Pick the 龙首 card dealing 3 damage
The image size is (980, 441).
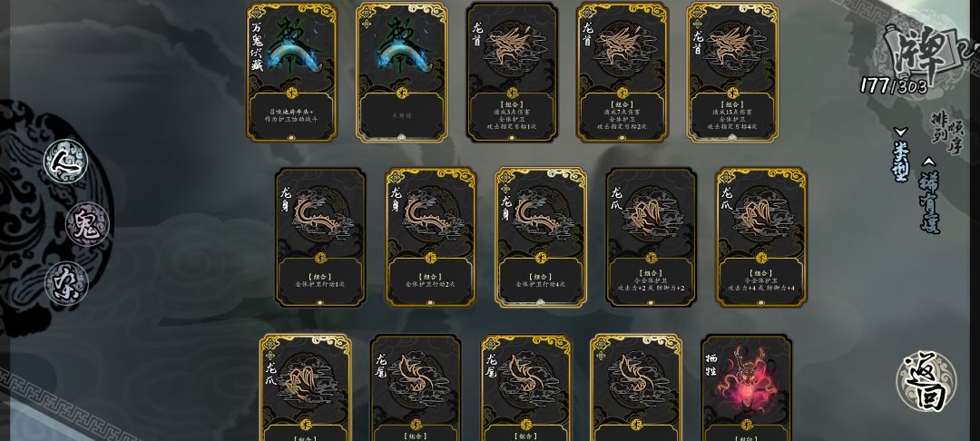[512, 72]
